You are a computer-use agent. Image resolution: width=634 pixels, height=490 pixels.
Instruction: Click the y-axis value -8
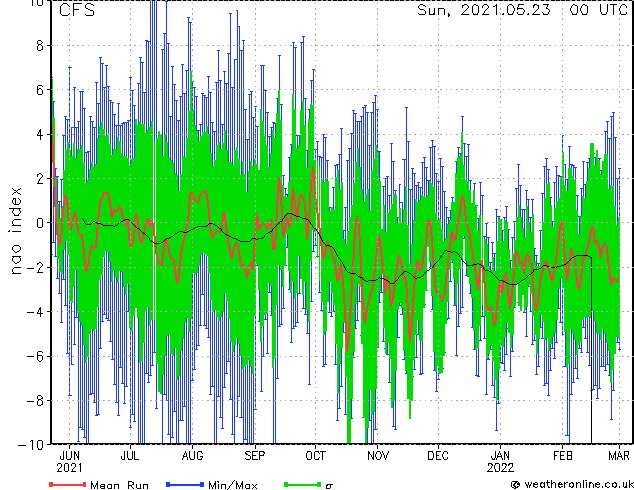click(35, 401)
